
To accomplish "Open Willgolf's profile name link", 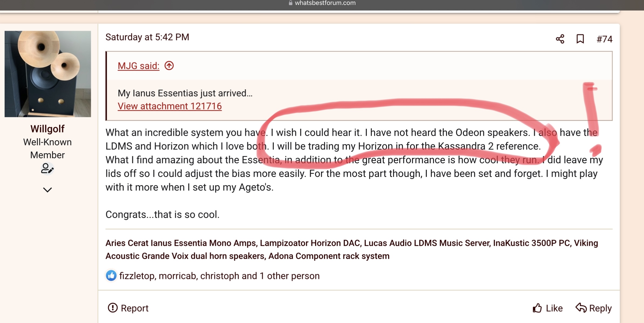I will [47, 129].
